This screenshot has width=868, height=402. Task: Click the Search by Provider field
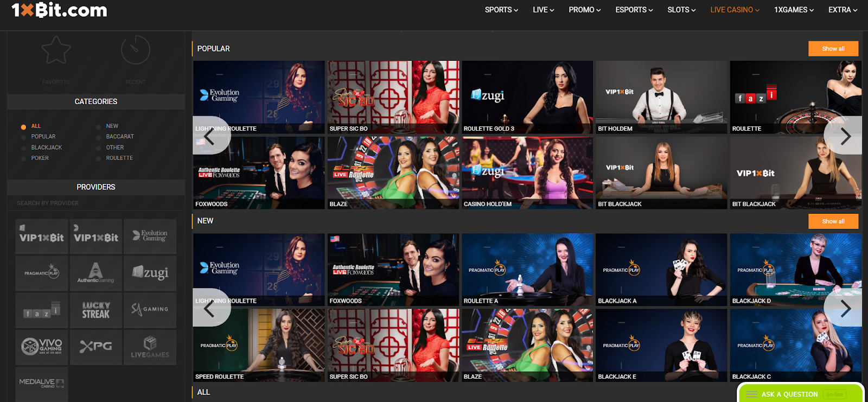click(95, 203)
